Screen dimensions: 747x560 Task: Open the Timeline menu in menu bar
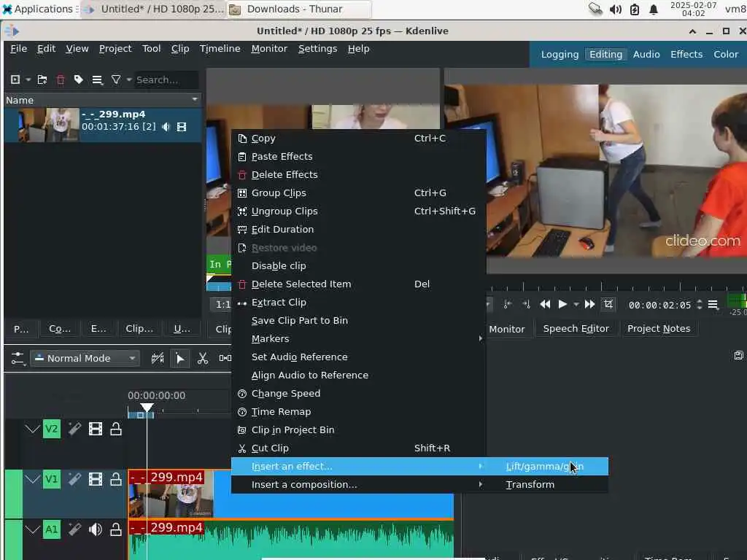click(220, 49)
